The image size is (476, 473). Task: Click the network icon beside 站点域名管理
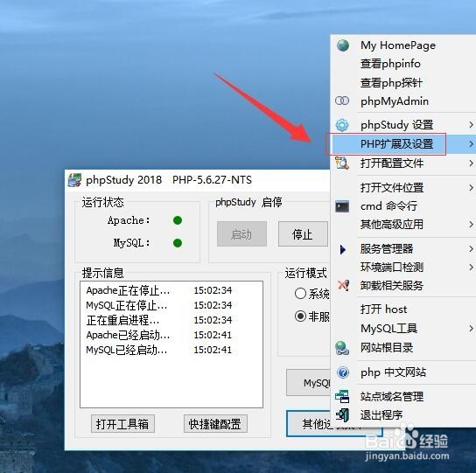coord(342,396)
